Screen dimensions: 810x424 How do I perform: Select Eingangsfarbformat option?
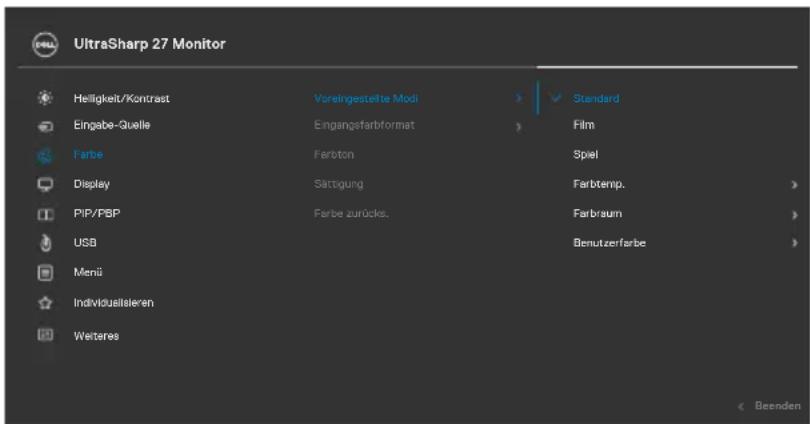[x=364, y=125]
